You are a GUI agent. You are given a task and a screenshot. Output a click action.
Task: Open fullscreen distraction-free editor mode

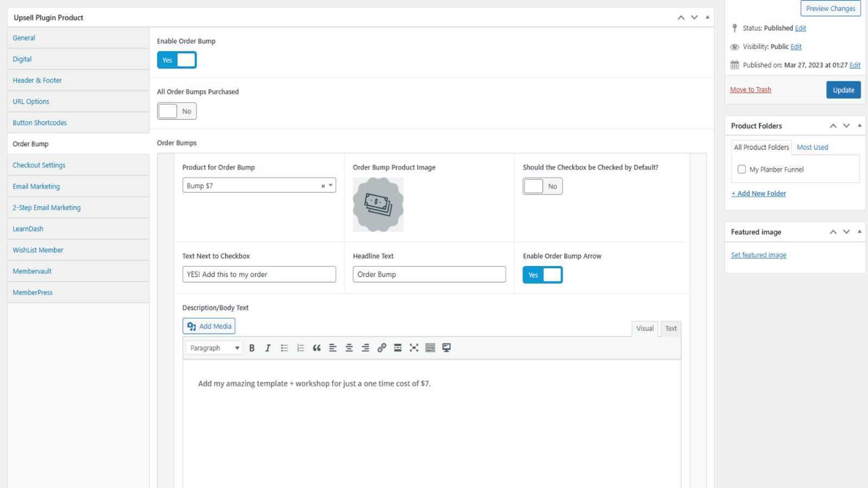(414, 348)
